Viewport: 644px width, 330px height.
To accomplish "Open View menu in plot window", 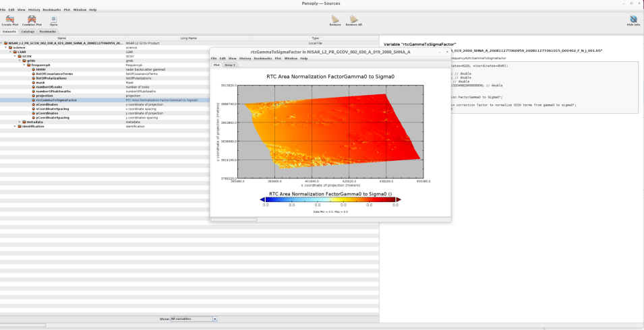I will click(233, 59).
